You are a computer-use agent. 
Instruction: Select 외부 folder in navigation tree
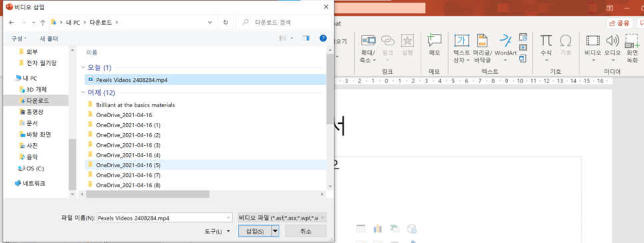coord(29,52)
